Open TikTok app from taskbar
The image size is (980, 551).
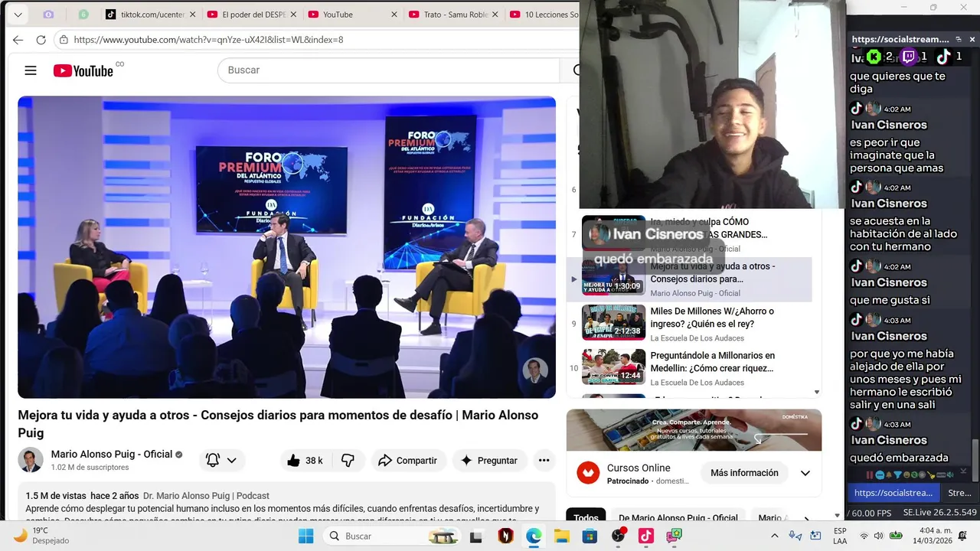click(646, 536)
